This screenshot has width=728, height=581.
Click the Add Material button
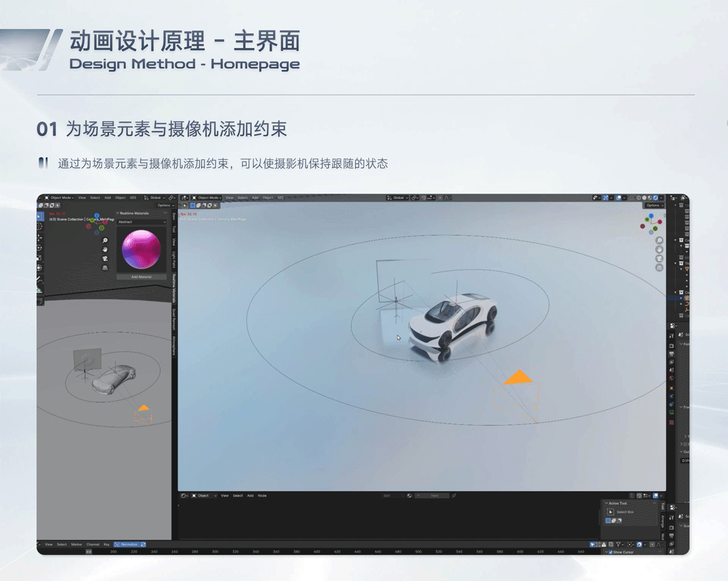point(142,277)
